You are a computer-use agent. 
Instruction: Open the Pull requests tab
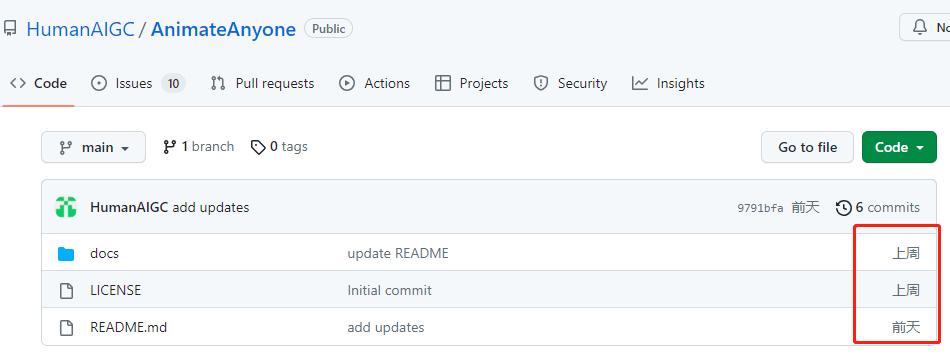262,84
